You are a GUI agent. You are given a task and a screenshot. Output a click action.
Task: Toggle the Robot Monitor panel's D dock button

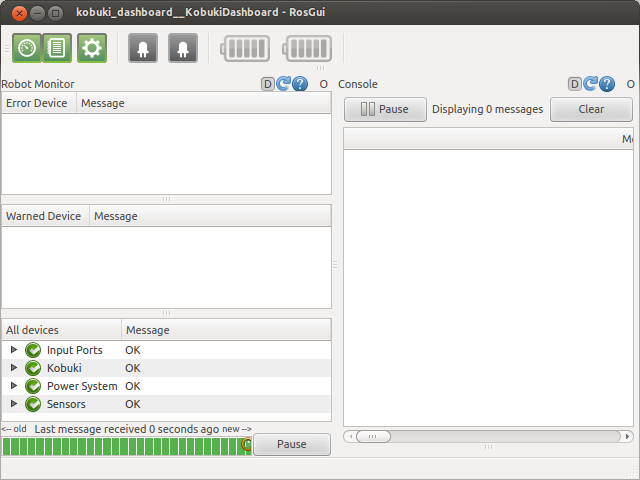(268, 84)
